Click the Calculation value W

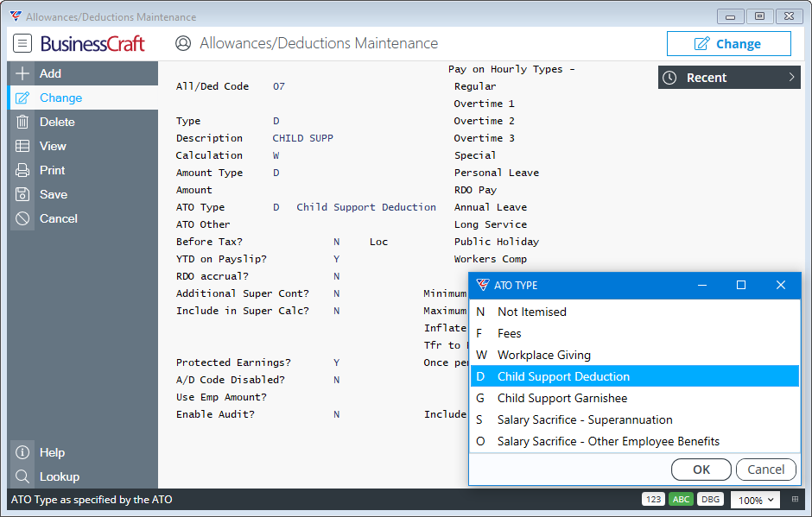pos(276,155)
